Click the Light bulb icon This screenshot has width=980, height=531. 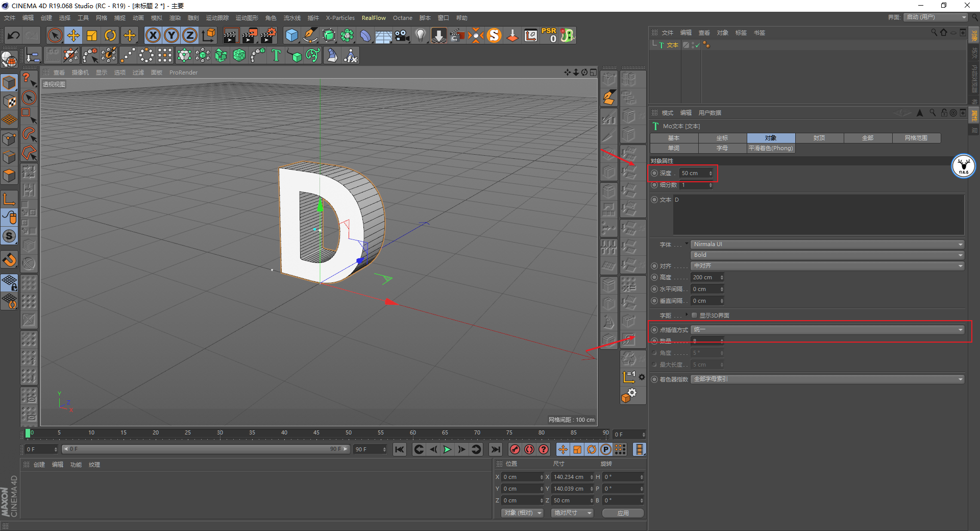pos(421,35)
